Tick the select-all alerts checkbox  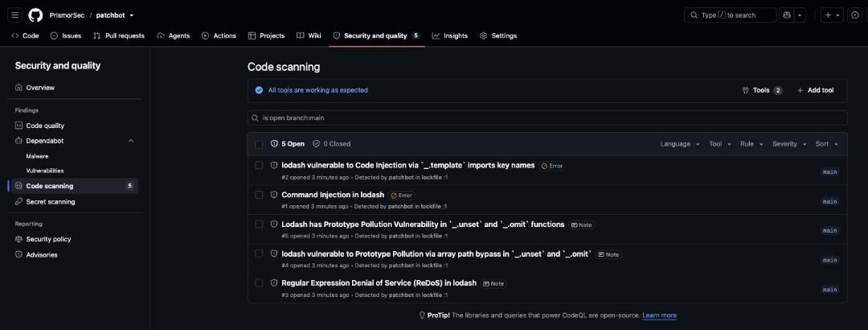[259, 144]
